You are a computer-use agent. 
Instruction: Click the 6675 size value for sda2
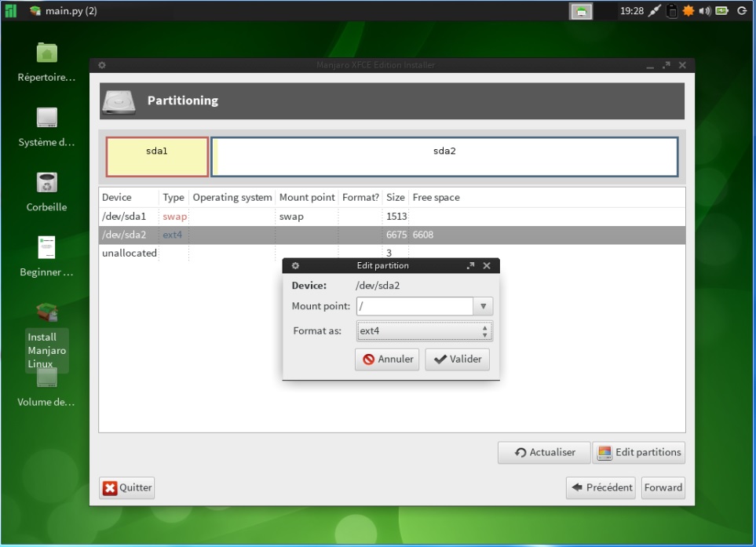pos(396,235)
